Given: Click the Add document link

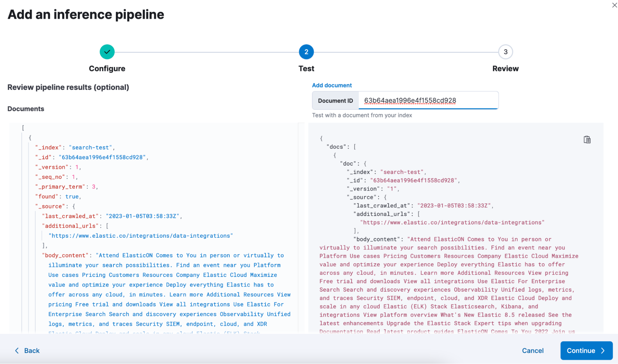Looking at the screenshot, I should point(332,85).
